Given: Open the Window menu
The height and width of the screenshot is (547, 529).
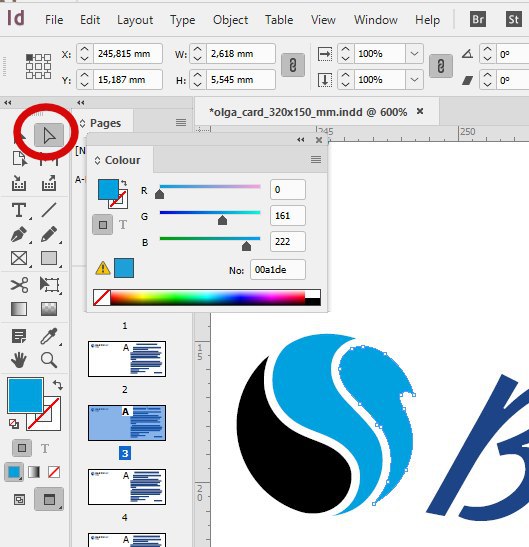Looking at the screenshot, I should (x=376, y=20).
